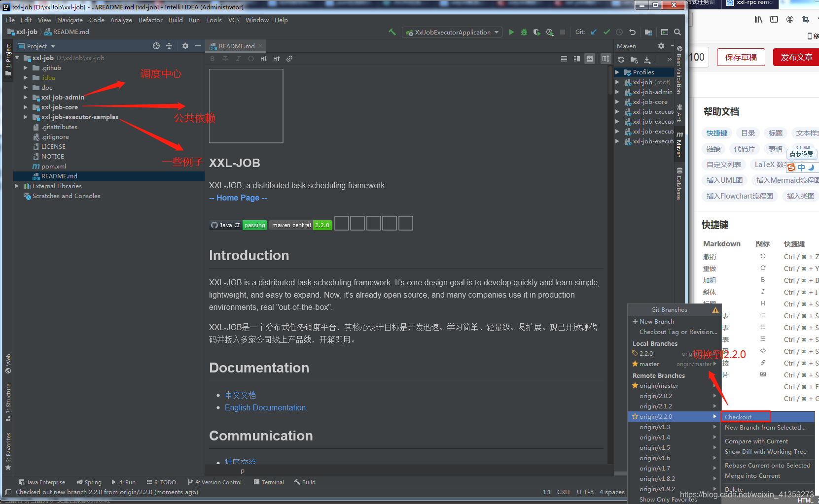Revert changes with Git rollback arrow
Image resolution: width=819 pixels, height=504 pixels.
click(x=632, y=32)
